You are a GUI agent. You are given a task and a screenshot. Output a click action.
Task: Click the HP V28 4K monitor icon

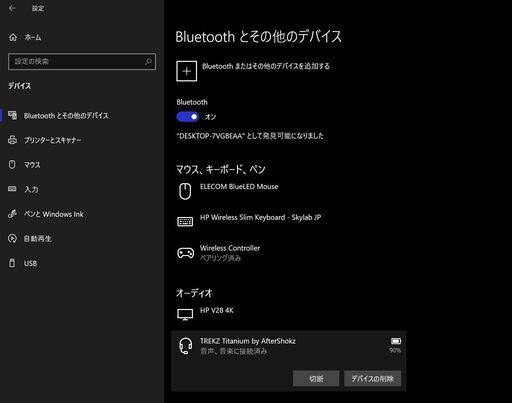pyautogui.click(x=185, y=314)
